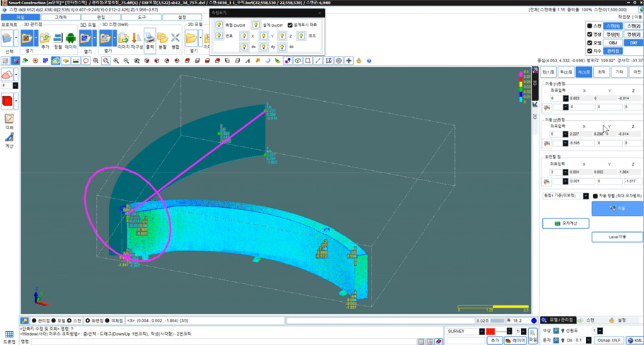Click the 이미지 export icon
Image resolution: width=644 pixels, height=345 pixels.
(123, 39)
